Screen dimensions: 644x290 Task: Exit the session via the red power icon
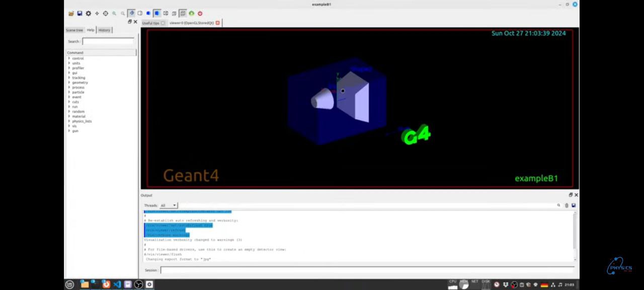pyautogui.click(x=200, y=14)
